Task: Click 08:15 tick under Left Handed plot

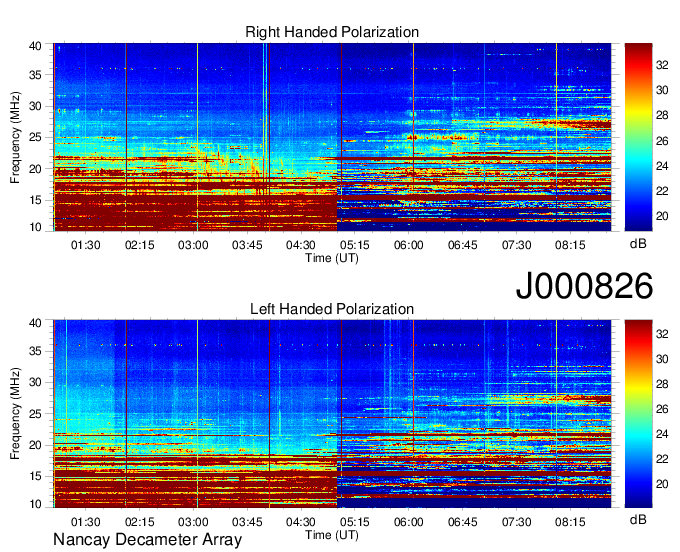Action: 570,522
